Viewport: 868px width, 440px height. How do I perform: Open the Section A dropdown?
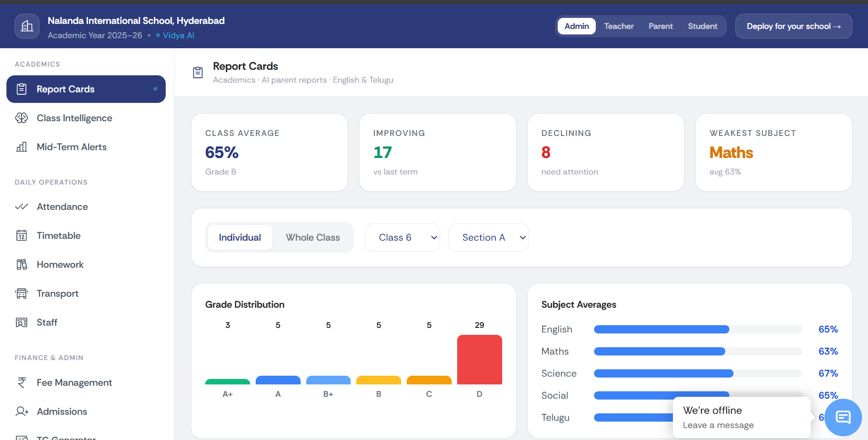pyautogui.click(x=488, y=237)
